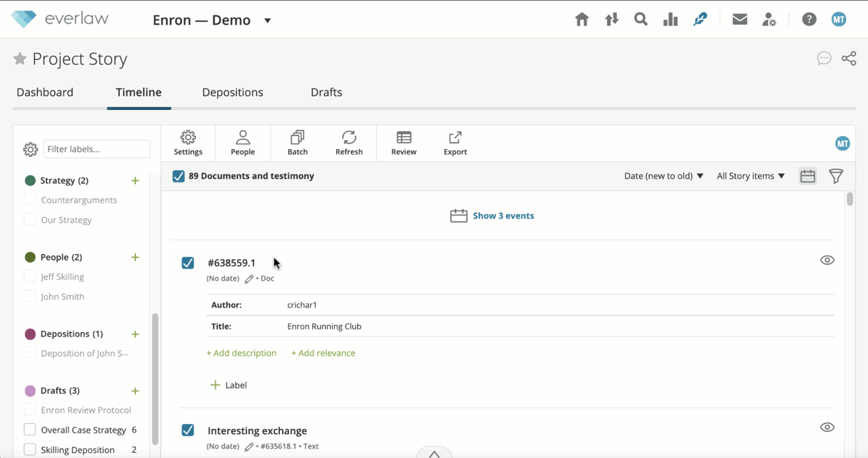Expand the bottom panel chevron
The height and width of the screenshot is (458, 868).
(x=434, y=454)
